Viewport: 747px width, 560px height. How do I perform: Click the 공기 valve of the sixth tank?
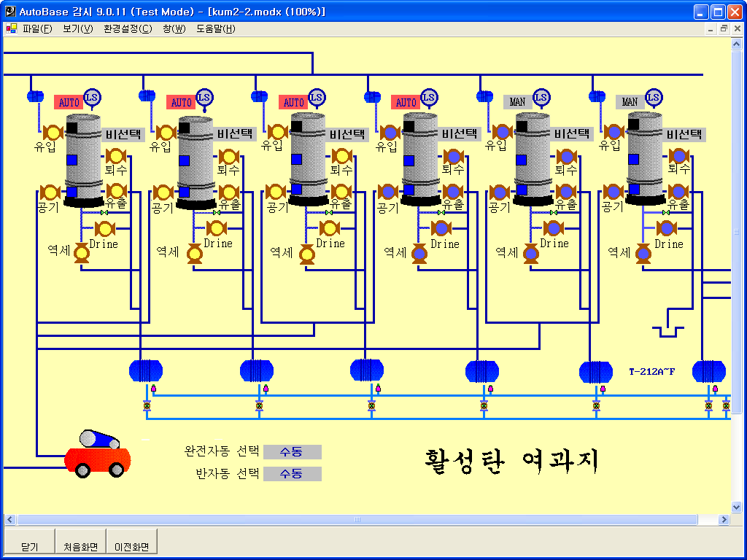click(613, 192)
